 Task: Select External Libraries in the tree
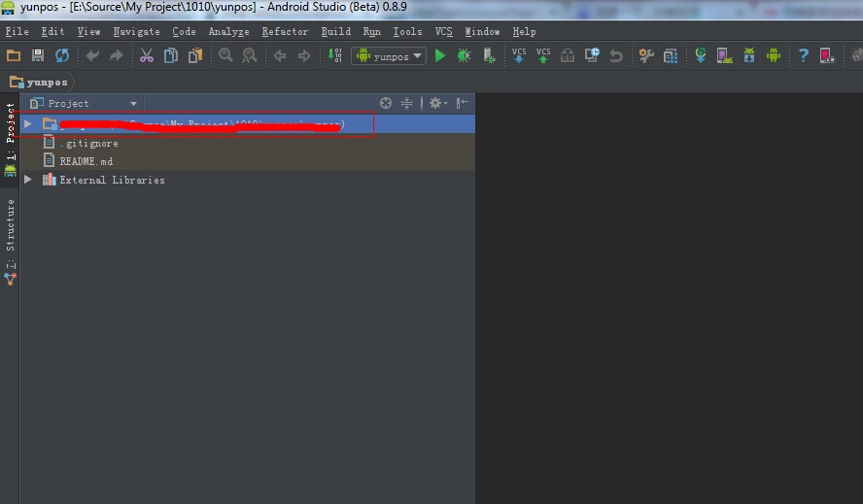(112, 181)
